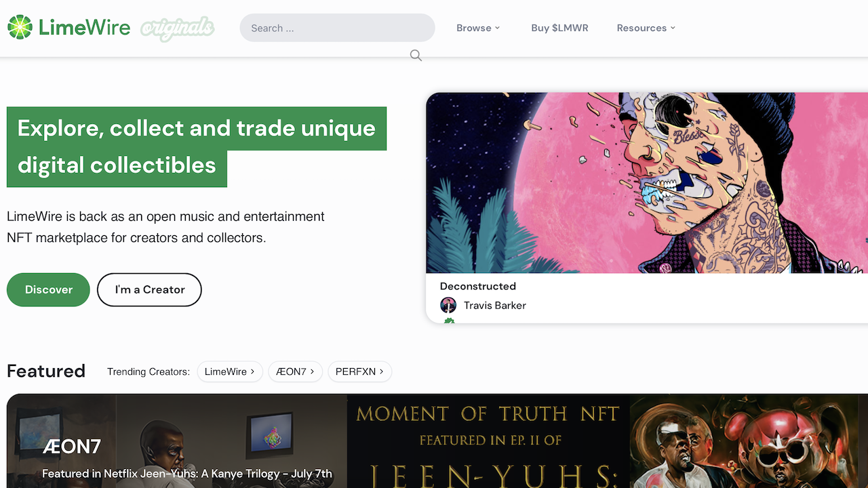Click the search magnifying glass icon
Screen dimensions: 868x488
[x=416, y=56]
